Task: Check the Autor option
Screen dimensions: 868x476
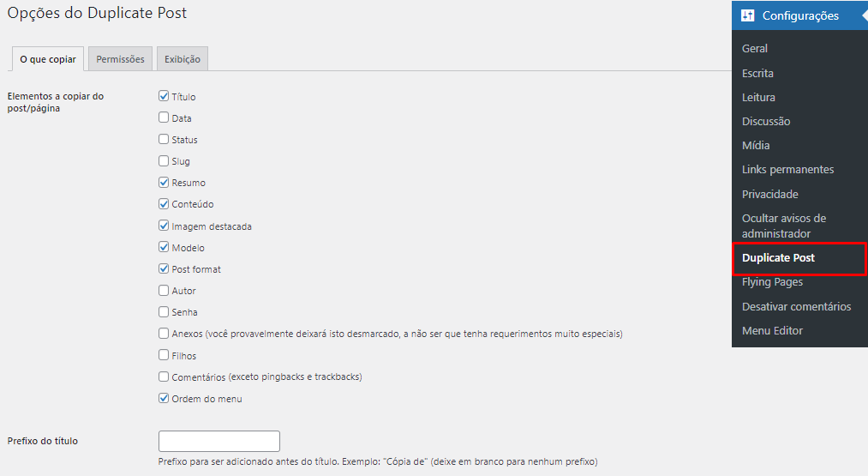Action: point(164,290)
